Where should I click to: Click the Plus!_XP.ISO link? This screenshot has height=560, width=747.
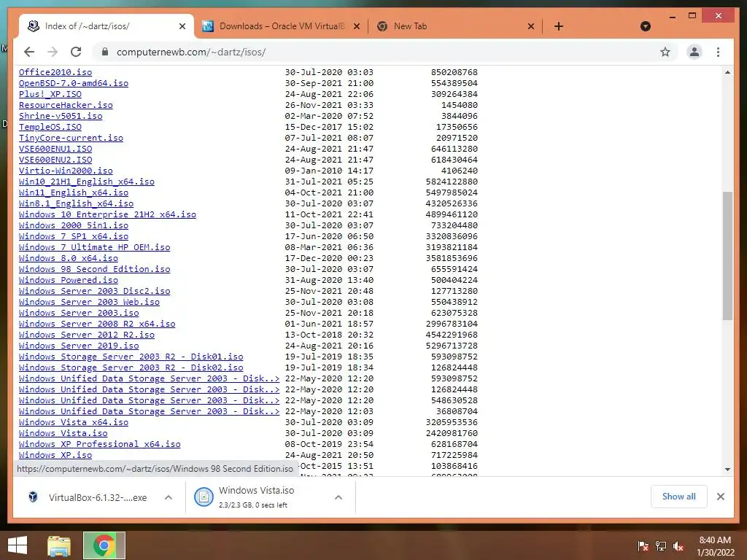tap(50, 94)
